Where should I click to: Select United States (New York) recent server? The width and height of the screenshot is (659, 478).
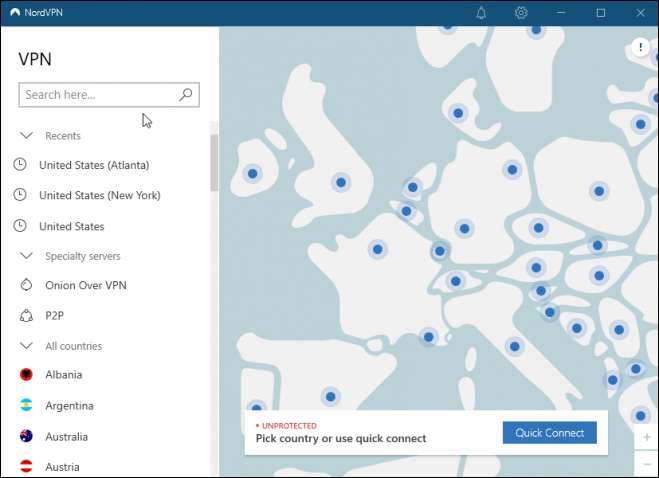[99, 195]
